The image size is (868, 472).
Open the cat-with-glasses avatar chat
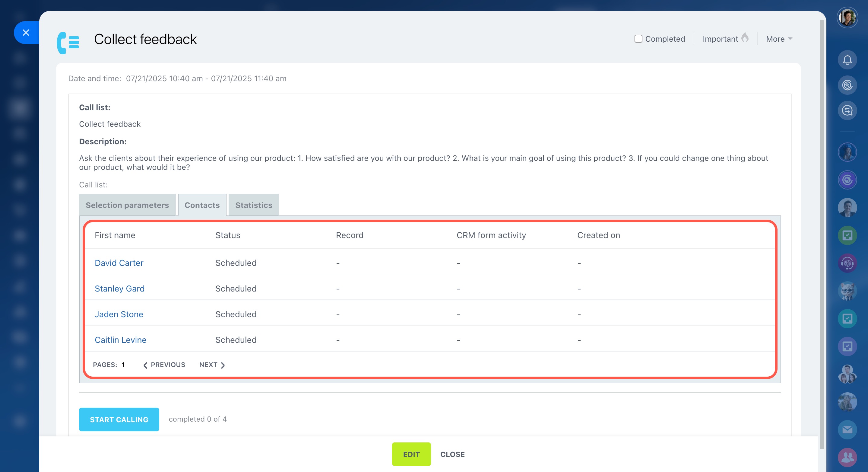click(x=847, y=291)
